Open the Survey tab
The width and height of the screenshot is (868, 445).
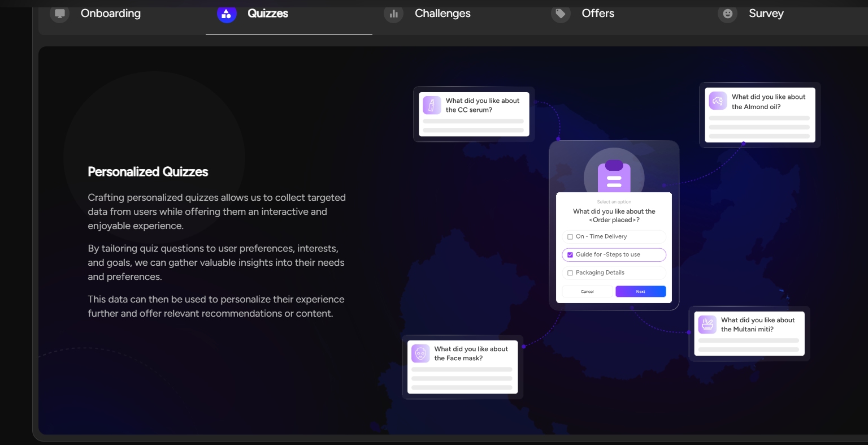click(x=766, y=14)
